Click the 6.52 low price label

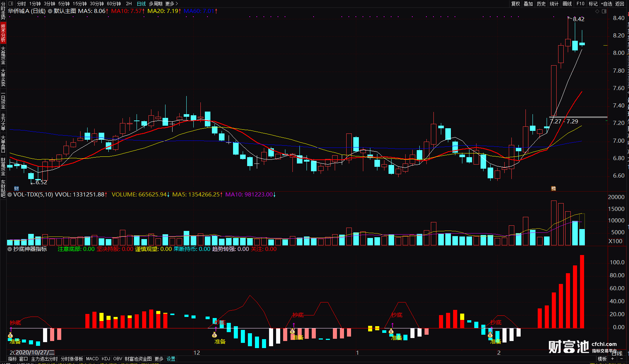[x=41, y=182]
